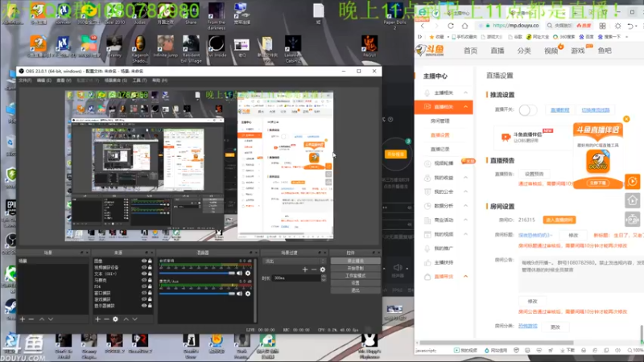The width and height of the screenshot is (644, 362).
Task: Hide the 窗口捕获 source via eye icon
Action: click(144, 293)
